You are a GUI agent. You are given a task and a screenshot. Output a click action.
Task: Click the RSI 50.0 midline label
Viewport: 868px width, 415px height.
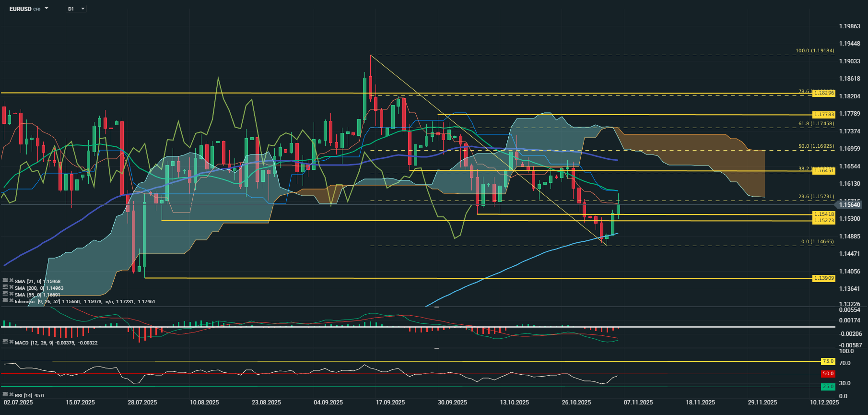coord(828,374)
